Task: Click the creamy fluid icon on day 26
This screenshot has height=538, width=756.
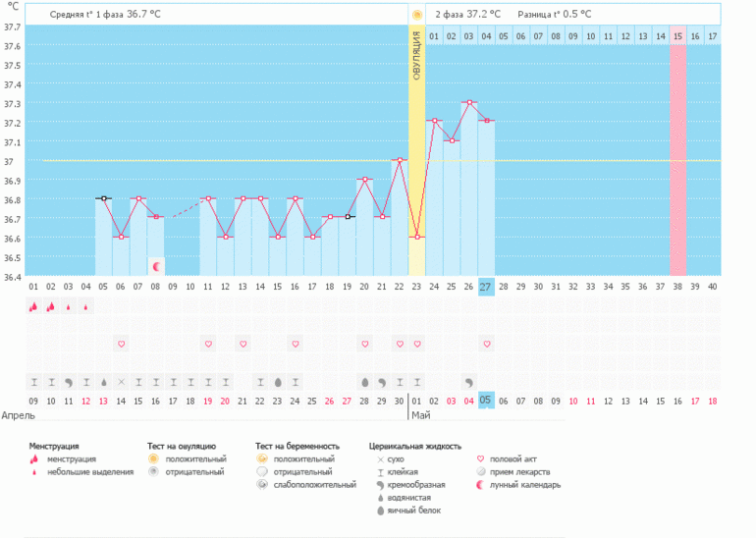Action: pyautogui.click(x=468, y=381)
